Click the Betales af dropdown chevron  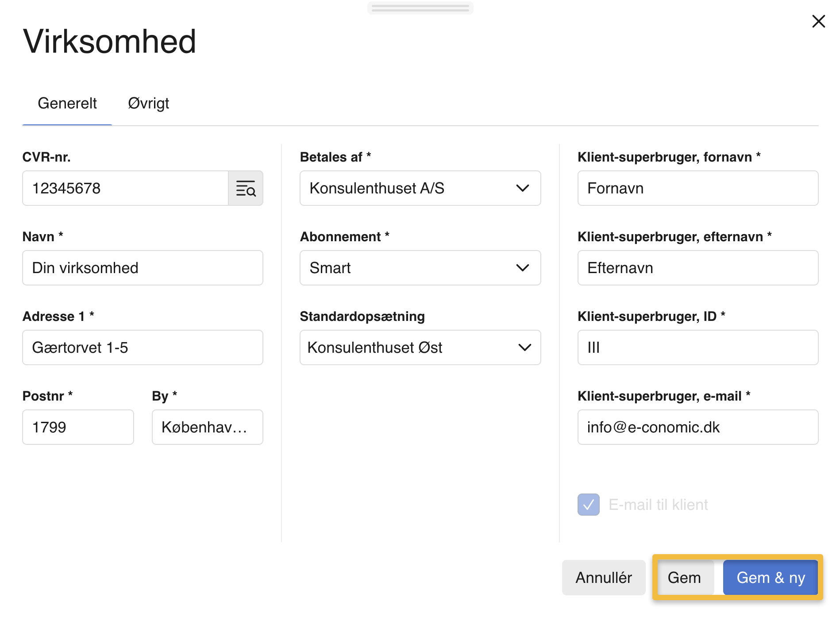(523, 188)
